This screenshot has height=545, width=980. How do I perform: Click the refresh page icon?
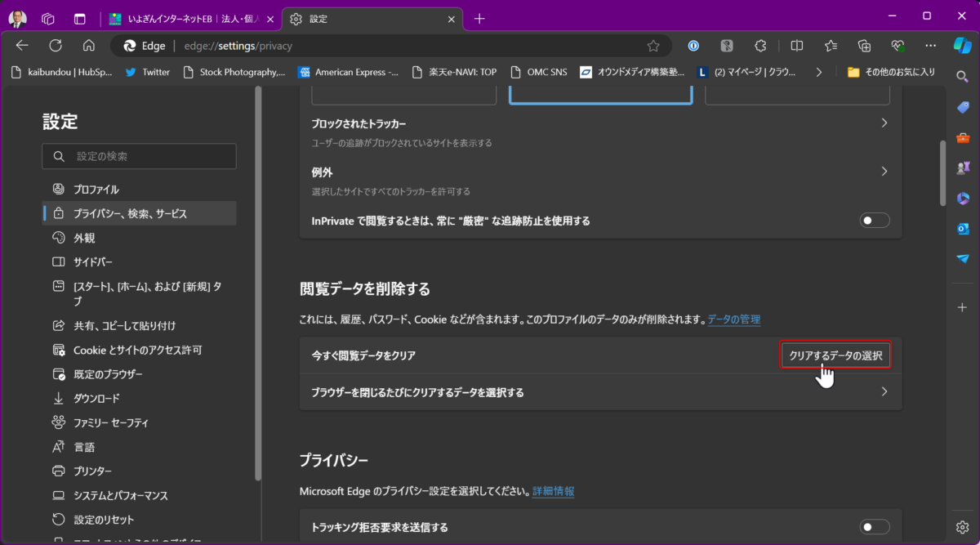click(x=56, y=46)
